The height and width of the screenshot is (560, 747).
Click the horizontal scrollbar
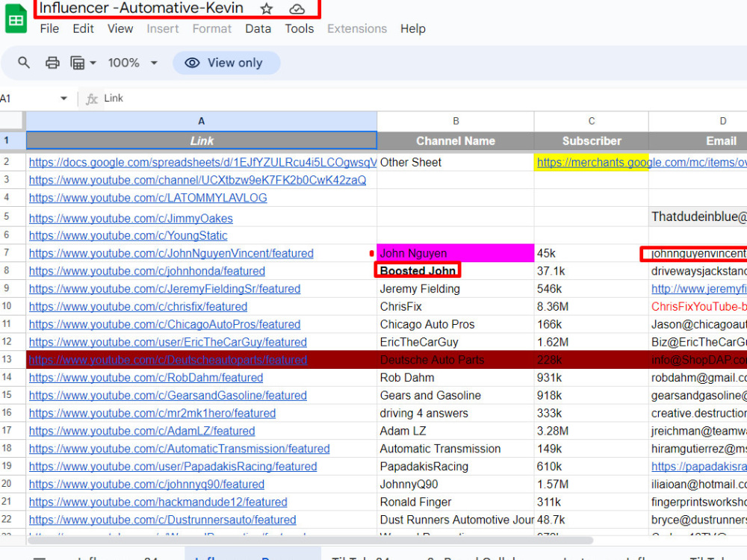[311, 541]
